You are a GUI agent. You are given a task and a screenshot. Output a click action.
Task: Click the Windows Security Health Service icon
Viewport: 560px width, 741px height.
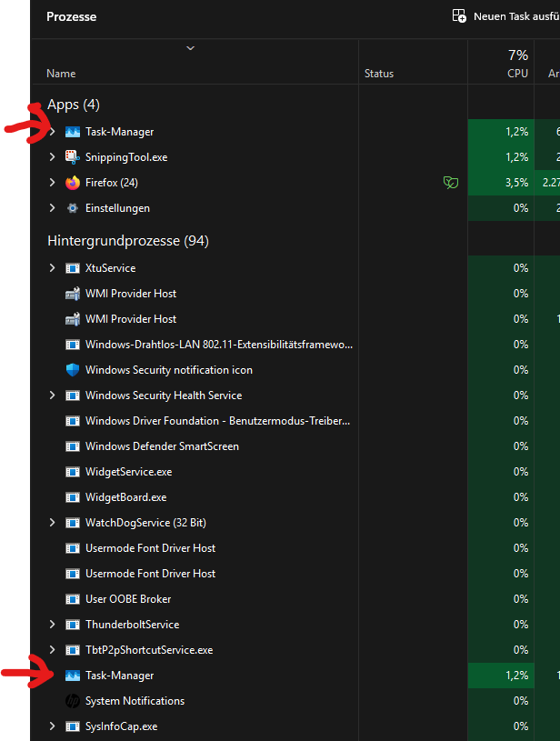(x=73, y=396)
